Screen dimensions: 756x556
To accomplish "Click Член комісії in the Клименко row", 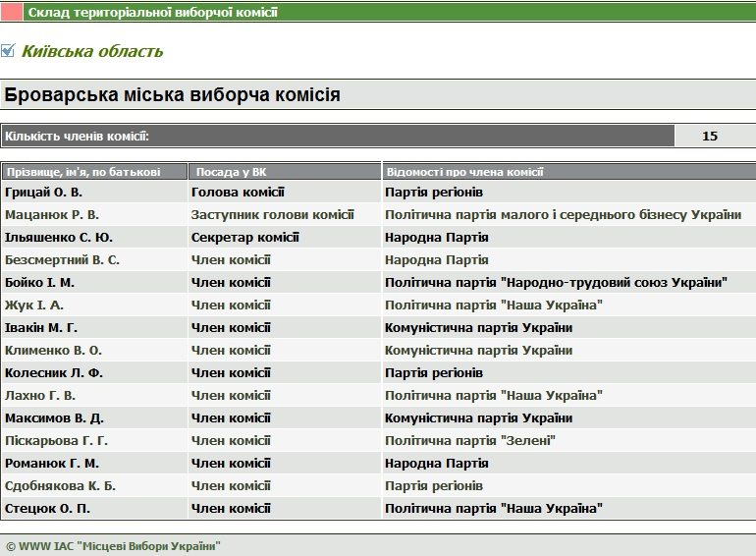I will [231, 351].
